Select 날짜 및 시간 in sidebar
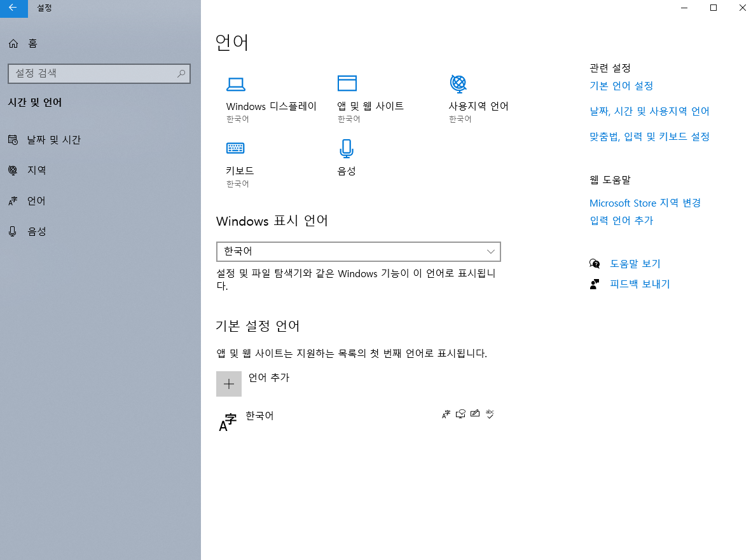The width and height of the screenshot is (751, 560). click(x=53, y=140)
